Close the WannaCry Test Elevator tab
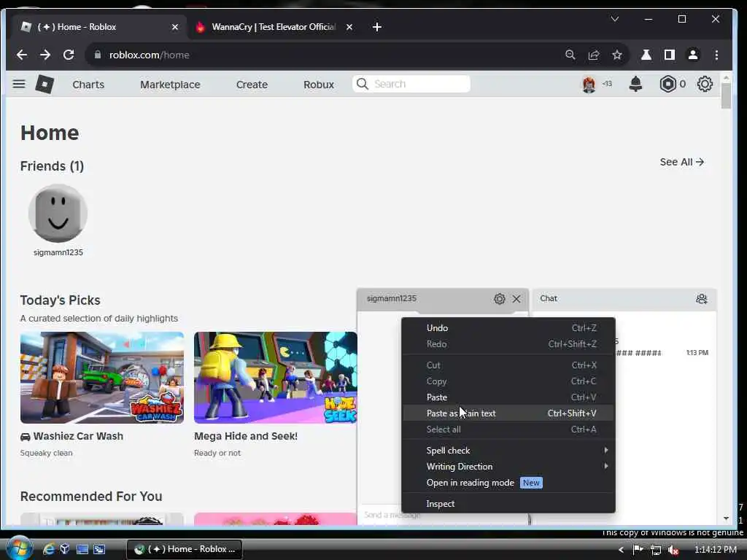Viewport: 747px width, 560px height. pos(349,27)
